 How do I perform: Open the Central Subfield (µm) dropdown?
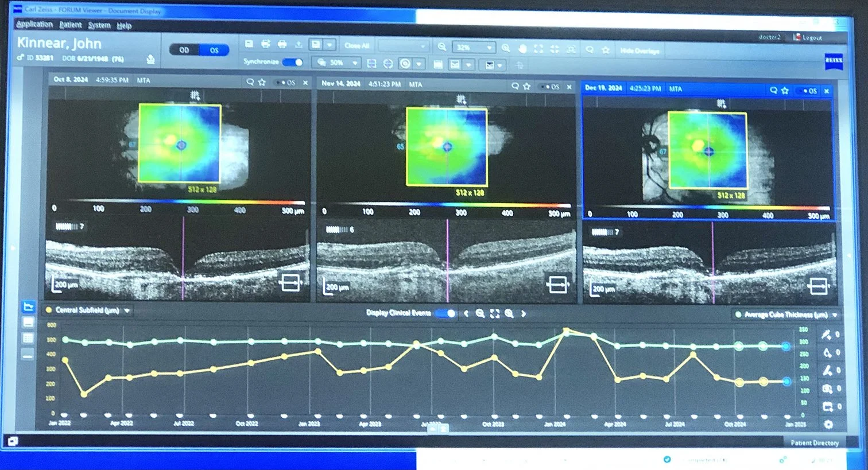click(88, 310)
